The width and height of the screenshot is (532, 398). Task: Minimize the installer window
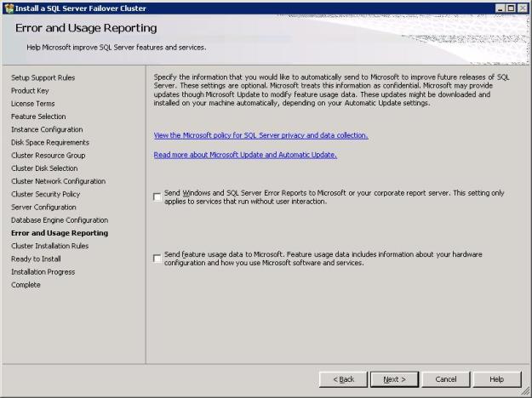[500, 8]
